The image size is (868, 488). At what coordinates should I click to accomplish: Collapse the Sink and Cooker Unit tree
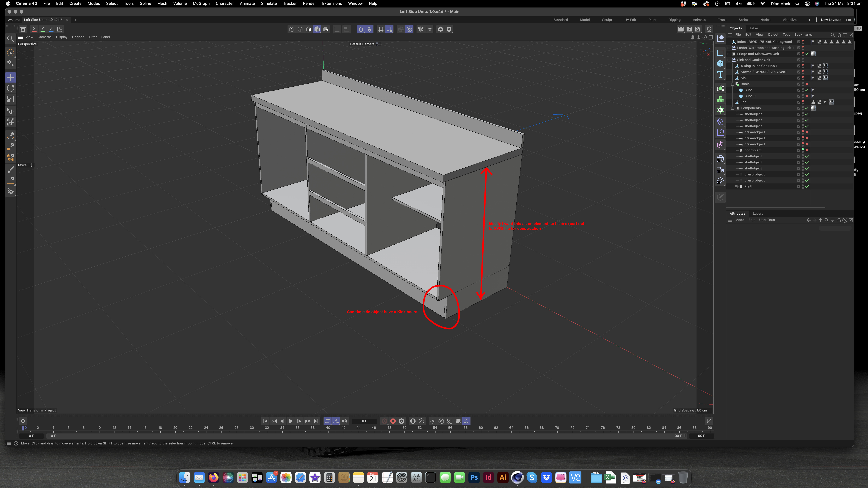point(729,60)
